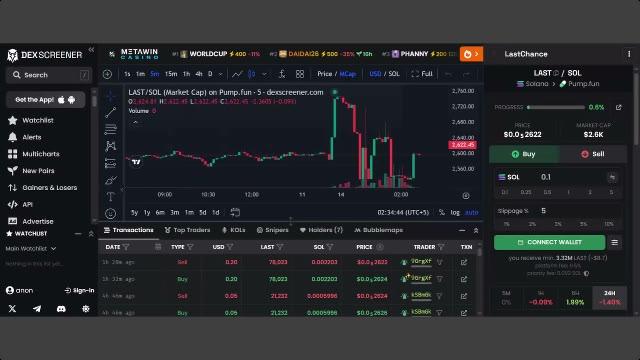Switch to the Snipers tab
Viewport: 640px width, 360px height.
272,230
